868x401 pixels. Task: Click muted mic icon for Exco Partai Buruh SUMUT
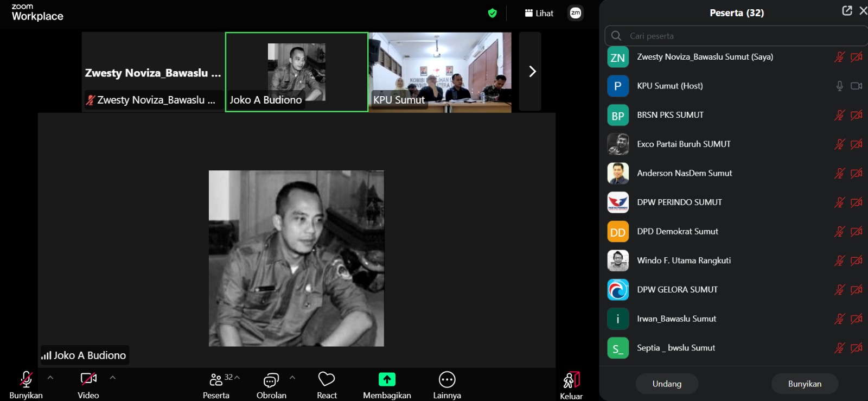839,144
